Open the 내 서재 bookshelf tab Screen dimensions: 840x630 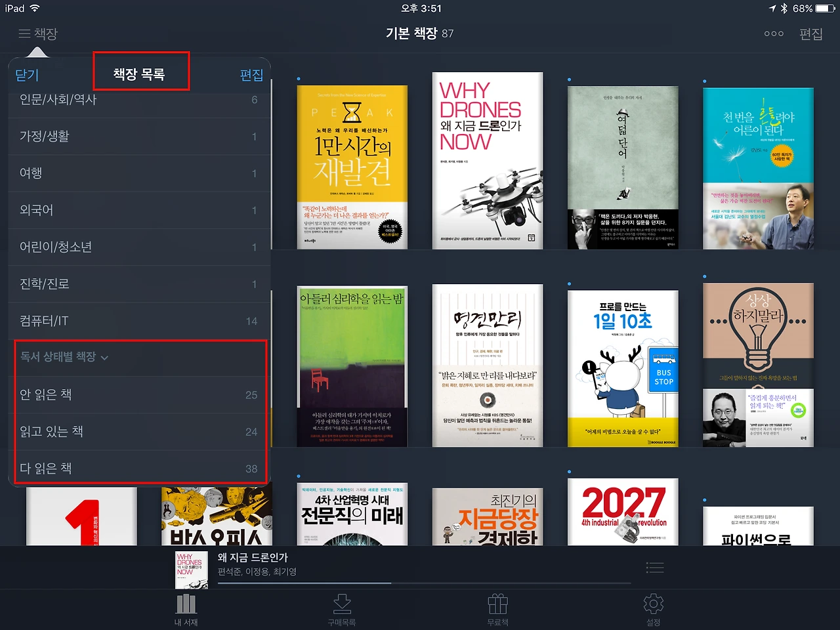[x=186, y=610]
